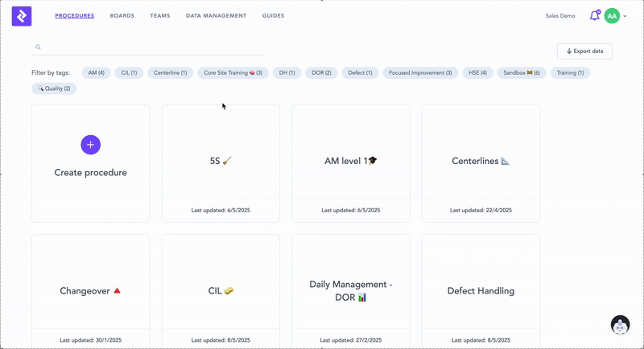Expand the account dropdown arrow
Screen dimensions: 644x349
click(625, 16)
